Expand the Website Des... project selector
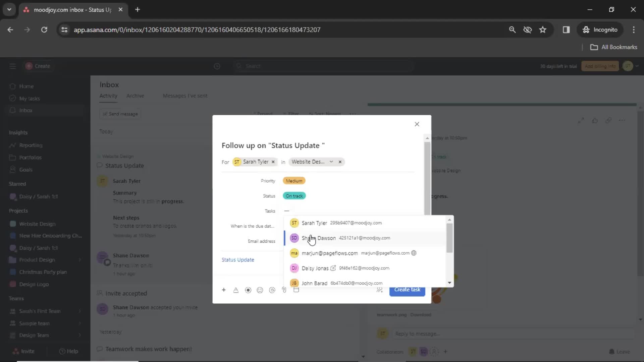This screenshot has height=362, width=644. [x=331, y=162]
